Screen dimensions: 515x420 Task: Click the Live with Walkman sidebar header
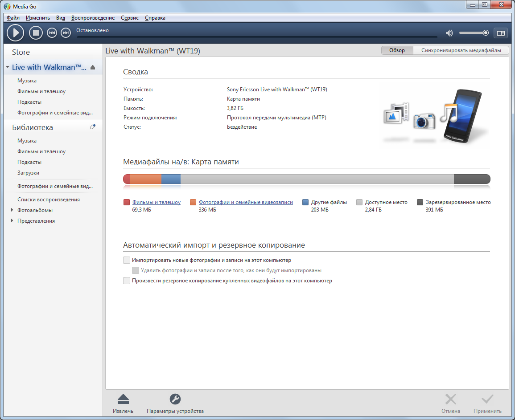49,67
